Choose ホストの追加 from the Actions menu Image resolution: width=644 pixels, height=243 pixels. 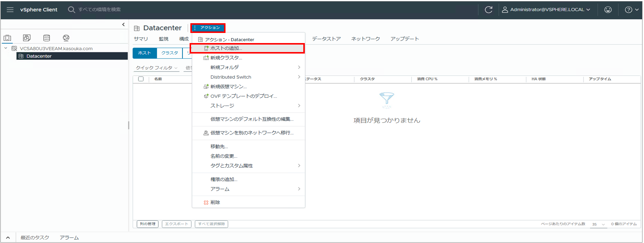(x=248, y=48)
